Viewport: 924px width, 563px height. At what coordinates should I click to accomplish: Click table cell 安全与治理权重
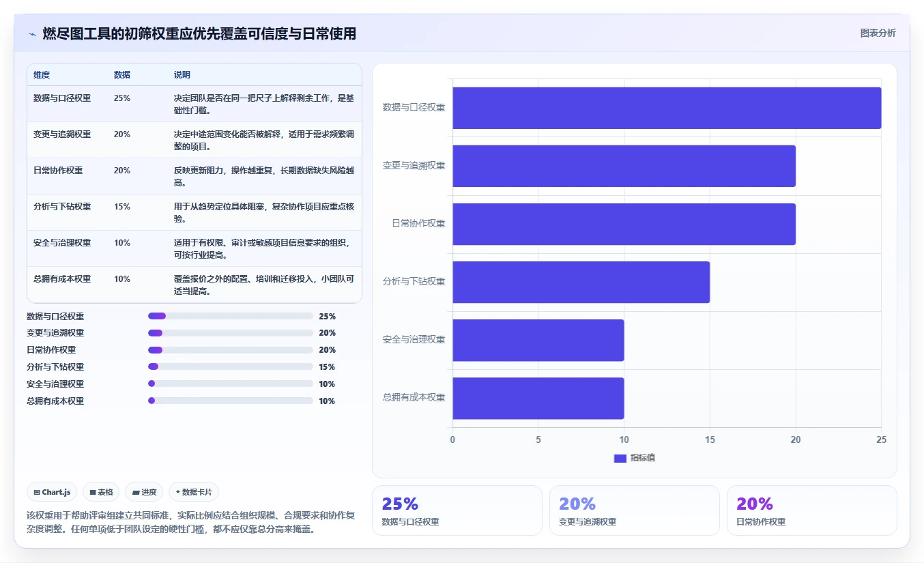pyautogui.click(x=62, y=243)
